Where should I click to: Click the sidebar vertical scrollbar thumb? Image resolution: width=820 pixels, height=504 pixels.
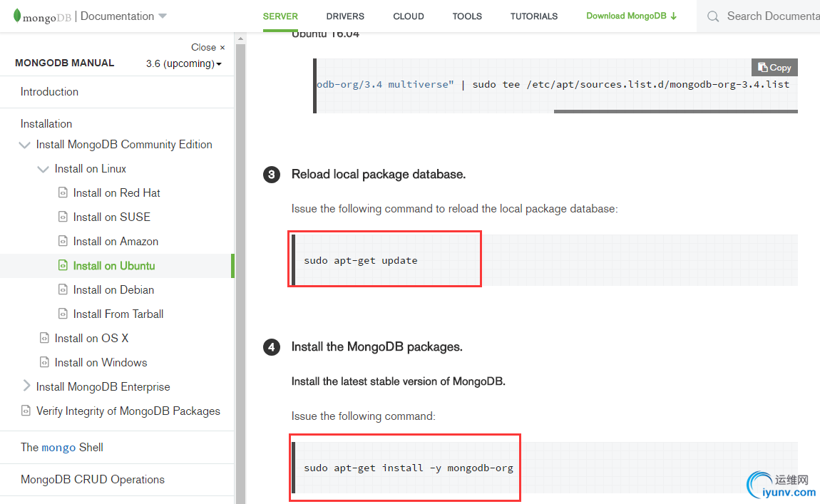[x=240, y=274]
